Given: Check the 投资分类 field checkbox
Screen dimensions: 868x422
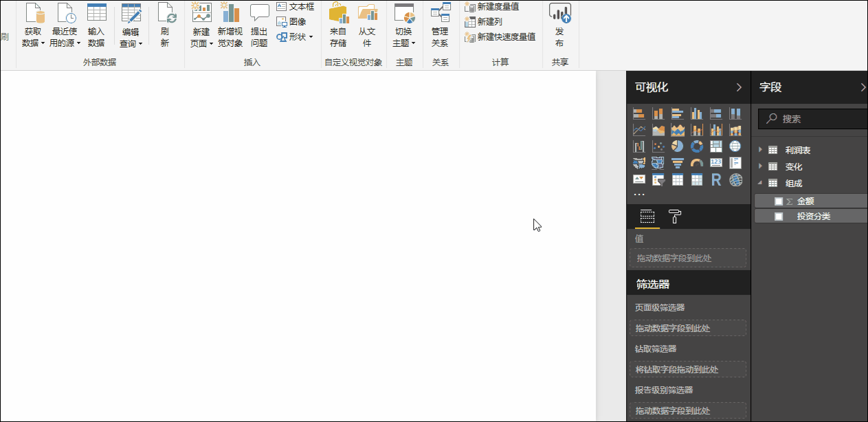Looking at the screenshot, I should (x=779, y=216).
